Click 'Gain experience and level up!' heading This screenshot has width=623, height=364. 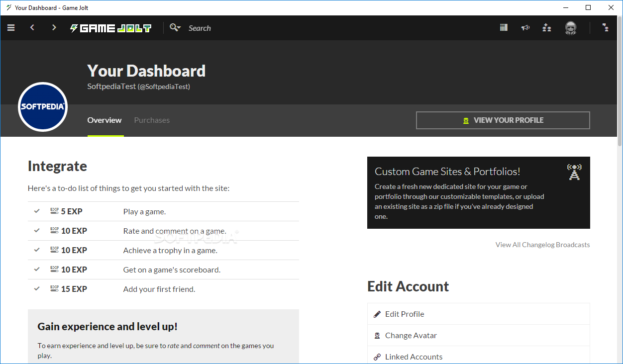107,327
